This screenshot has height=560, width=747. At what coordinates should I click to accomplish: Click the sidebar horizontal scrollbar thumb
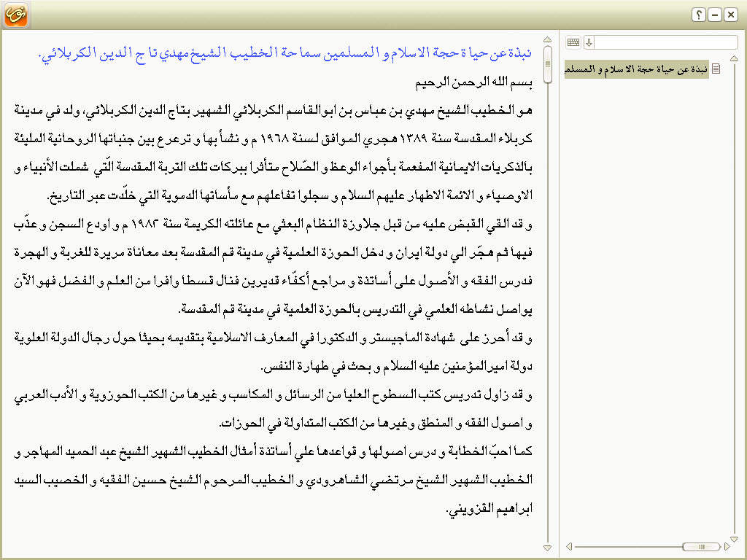tap(702, 546)
